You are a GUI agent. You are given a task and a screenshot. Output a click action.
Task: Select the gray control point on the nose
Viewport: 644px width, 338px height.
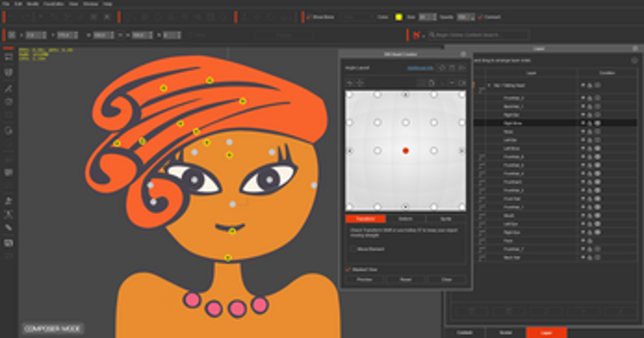(233, 204)
